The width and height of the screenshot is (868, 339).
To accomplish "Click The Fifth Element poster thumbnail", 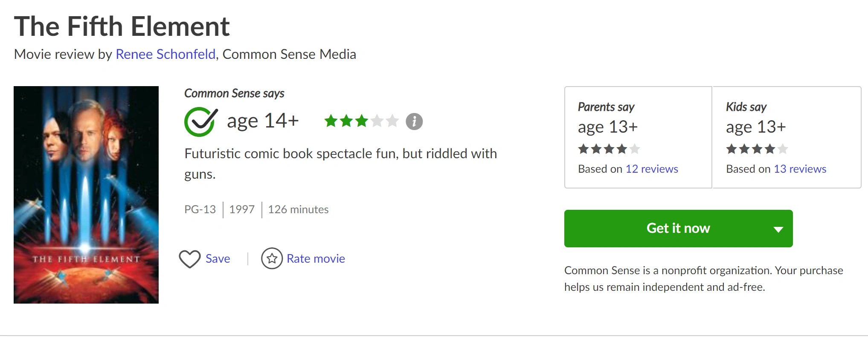I will click(86, 195).
